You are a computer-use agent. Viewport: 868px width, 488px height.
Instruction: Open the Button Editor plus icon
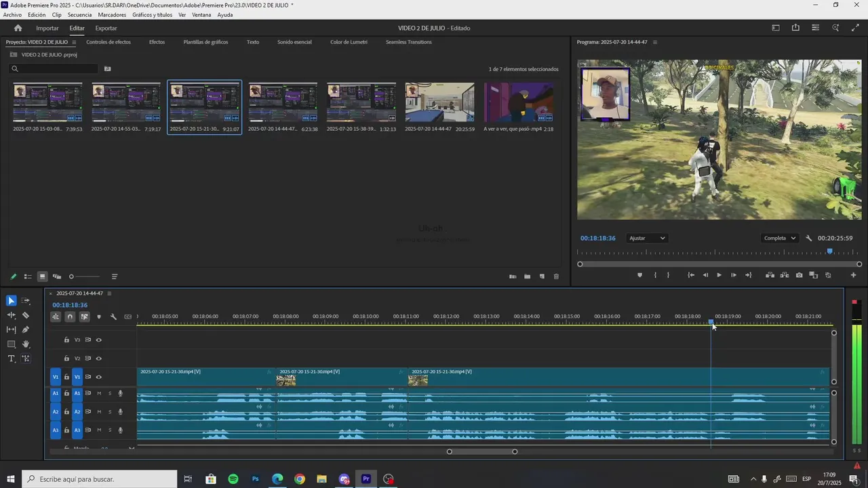tap(853, 275)
